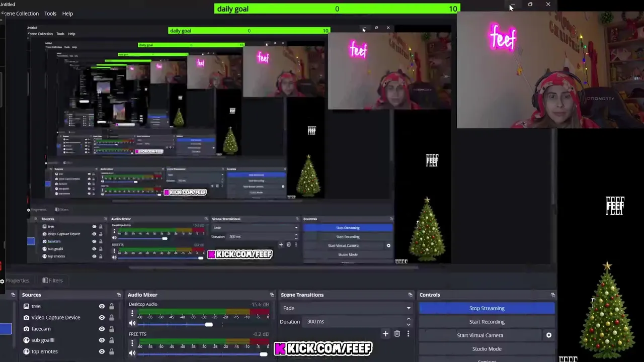Decrease transition duration with down arrow
Viewport: 644px width, 362px height.
(x=409, y=324)
